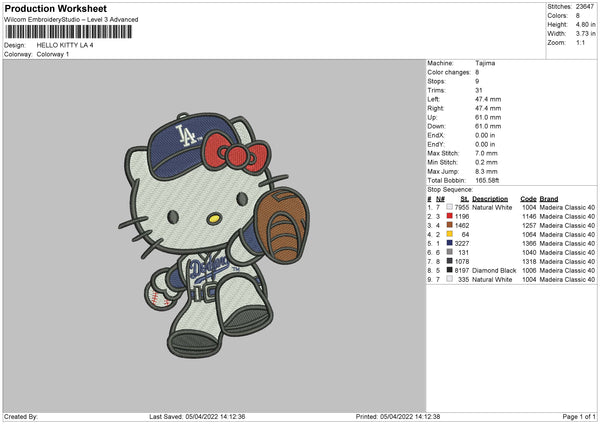Click the gray thread swatch beside 131

point(450,252)
